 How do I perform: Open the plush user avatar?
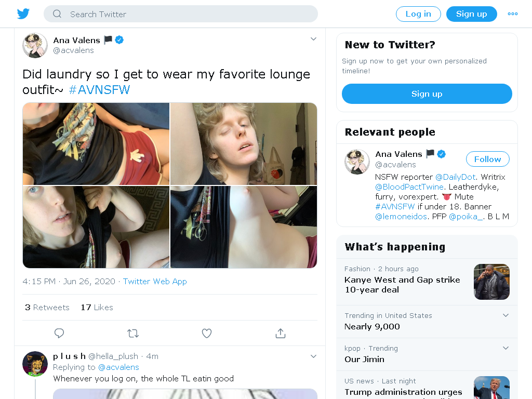(x=35, y=363)
